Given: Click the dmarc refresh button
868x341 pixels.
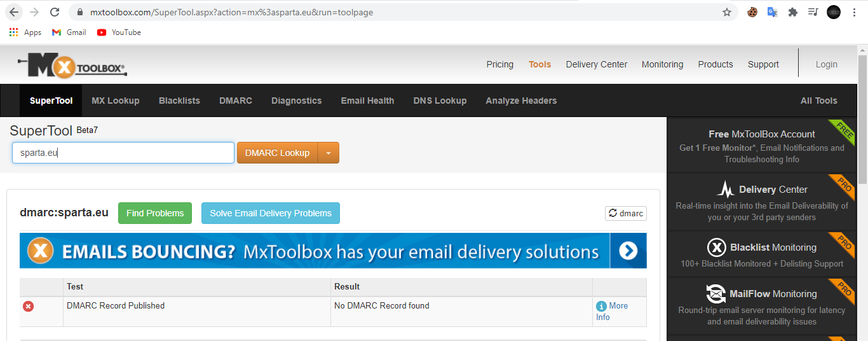Looking at the screenshot, I should (x=625, y=213).
